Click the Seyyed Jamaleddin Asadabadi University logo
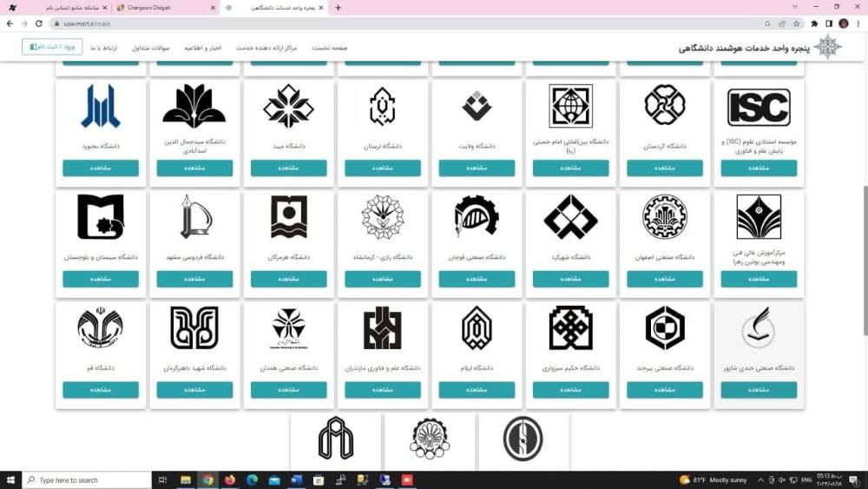 coord(194,106)
